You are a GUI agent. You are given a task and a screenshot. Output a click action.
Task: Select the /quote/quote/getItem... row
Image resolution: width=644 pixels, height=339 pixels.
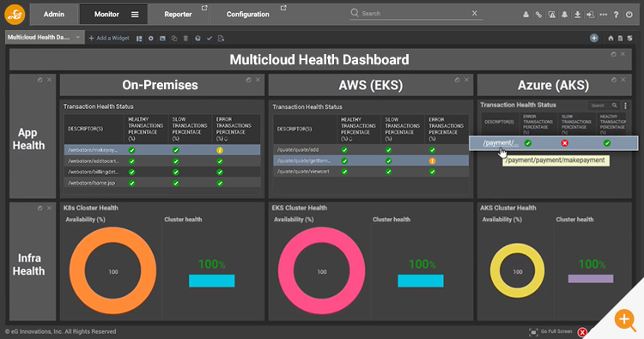coord(371,160)
